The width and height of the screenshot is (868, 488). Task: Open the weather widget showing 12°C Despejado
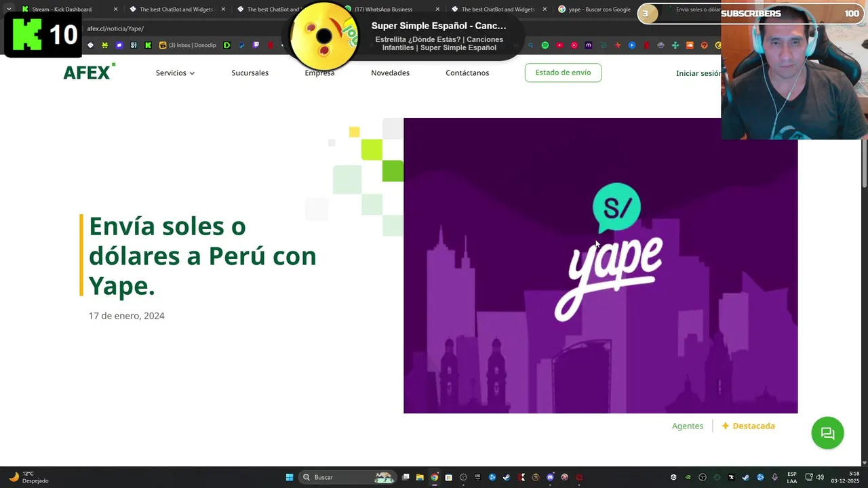click(x=28, y=477)
